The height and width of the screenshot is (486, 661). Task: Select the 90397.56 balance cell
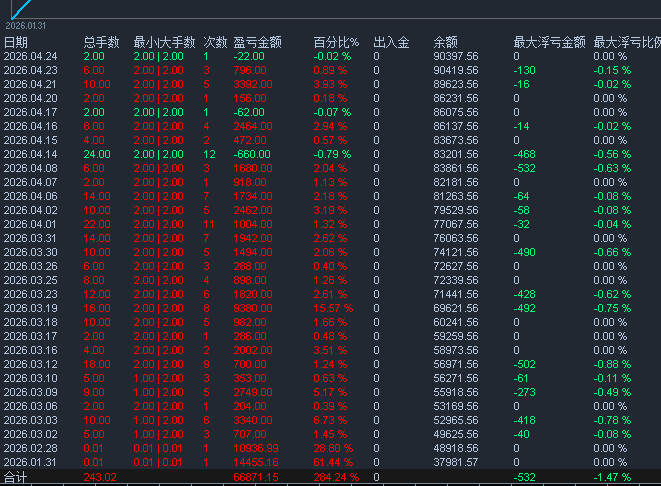pyautogui.click(x=455, y=57)
